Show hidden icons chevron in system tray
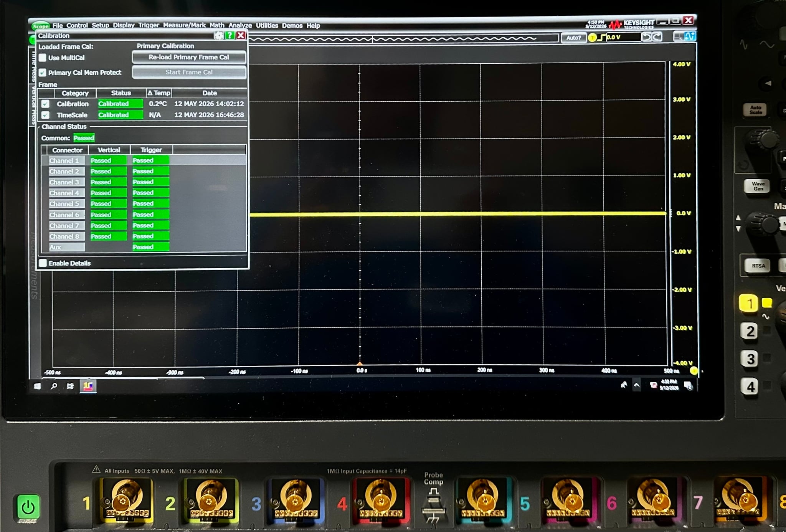786x532 pixels. click(637, 385)
